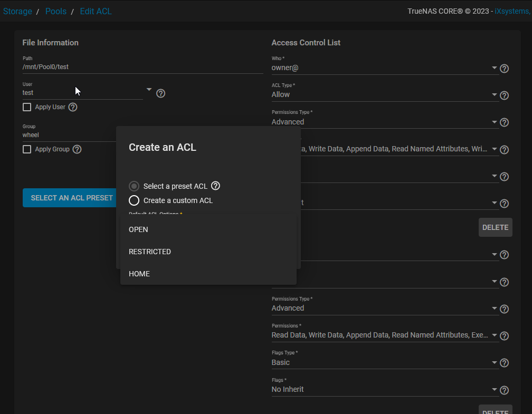This screenshot has width=532, height=414.
Task: Select the Create a custom ACL radio button
Action: point(134,200)
